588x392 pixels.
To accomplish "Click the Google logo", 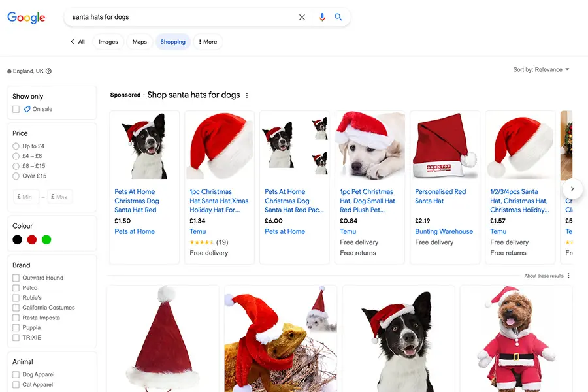I will click(25, 18).
